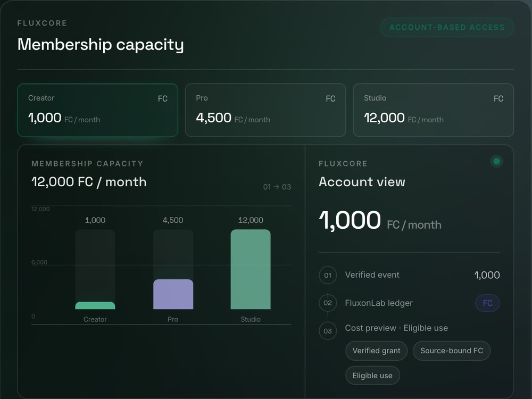This screenshot has width=532, height=399.
Task: Click the FC label on Pro card
Action: 330,99
